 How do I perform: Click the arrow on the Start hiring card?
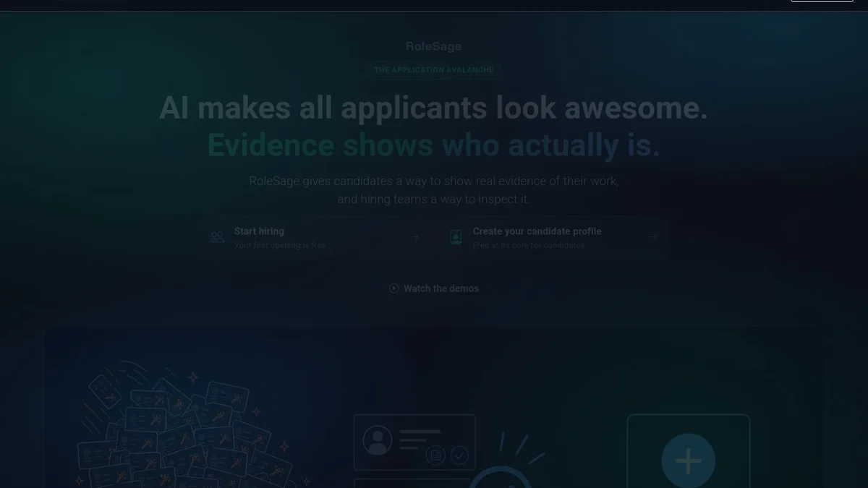point(414,237)
